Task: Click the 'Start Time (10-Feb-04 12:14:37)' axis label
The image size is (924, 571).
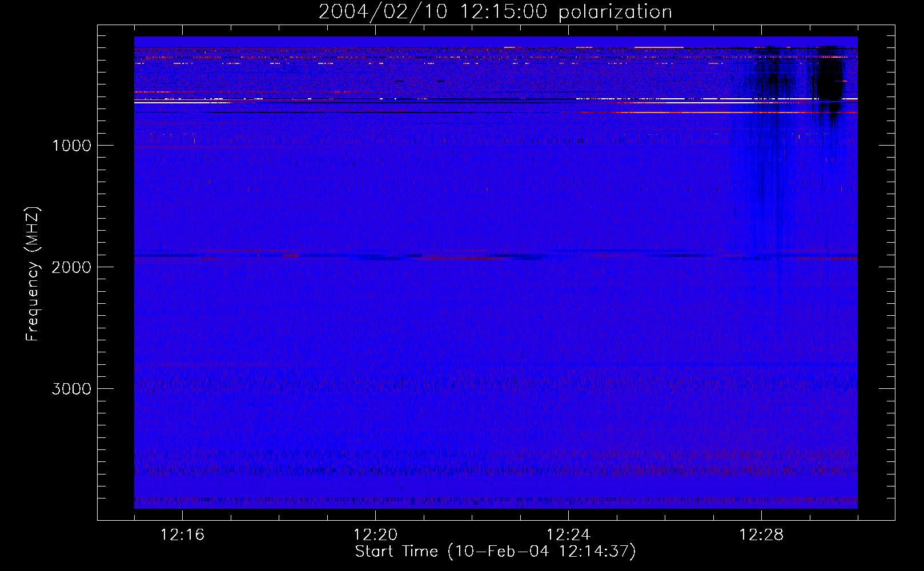Action: tap(495, 552)
